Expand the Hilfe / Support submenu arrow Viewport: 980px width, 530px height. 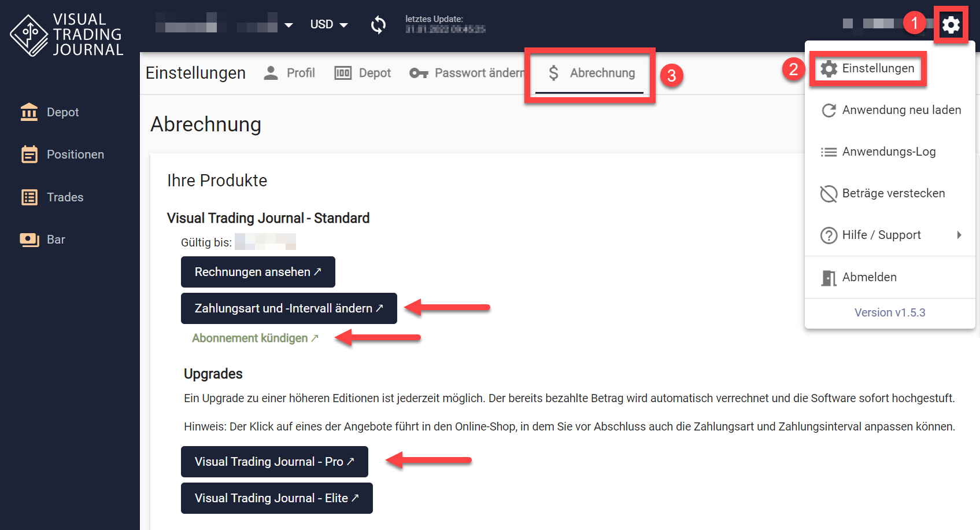pyautogui.click(x=959, y=235)
